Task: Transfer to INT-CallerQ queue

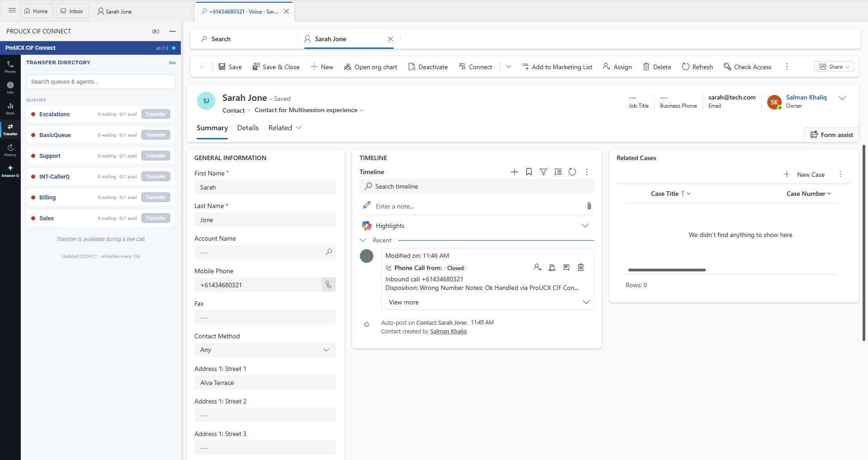Action: [x=156, y=176]
